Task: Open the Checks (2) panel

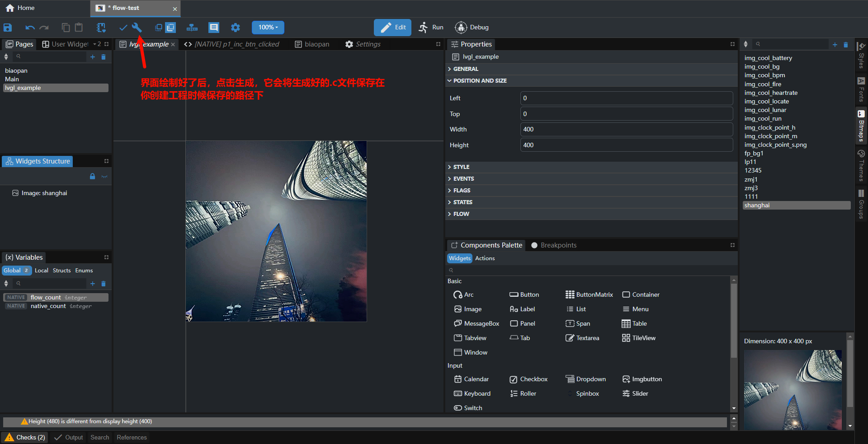Action: pos(25,437)
